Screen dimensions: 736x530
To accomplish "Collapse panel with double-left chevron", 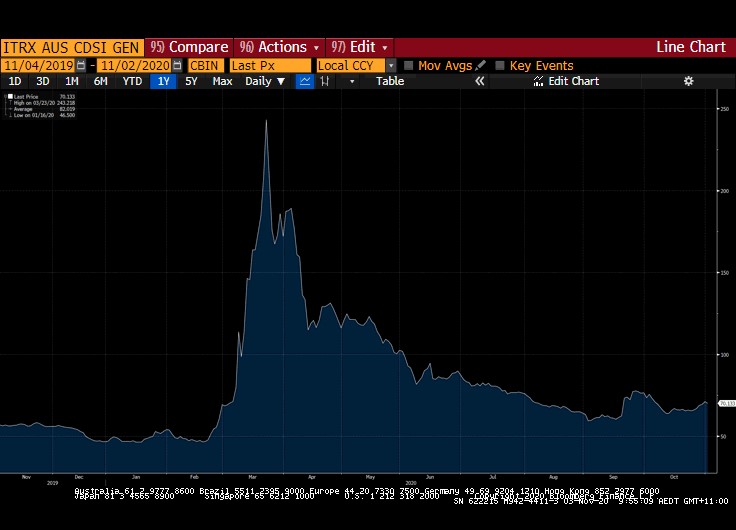I will [479, 81].
